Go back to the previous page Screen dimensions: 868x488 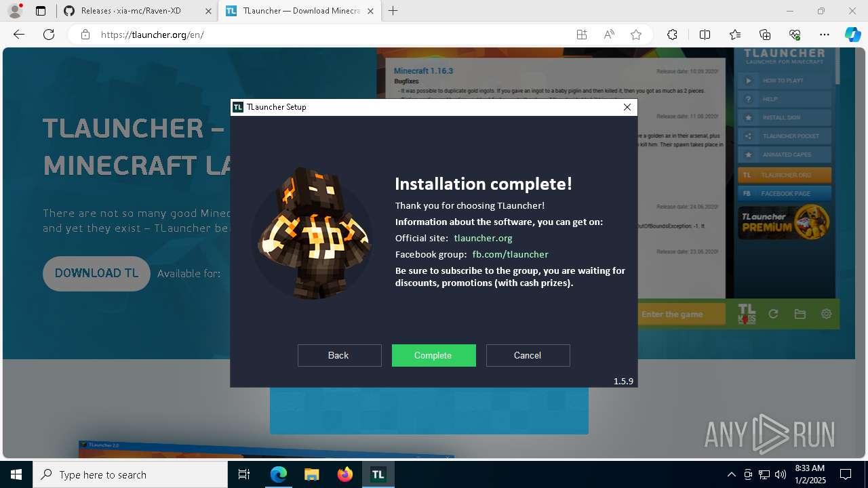(19, 35)
